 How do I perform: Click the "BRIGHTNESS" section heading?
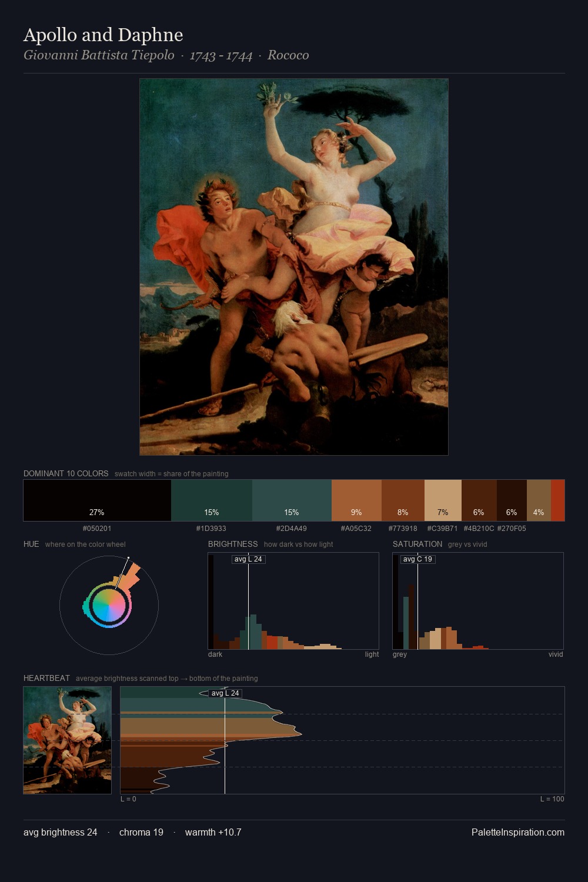point(233,544)
